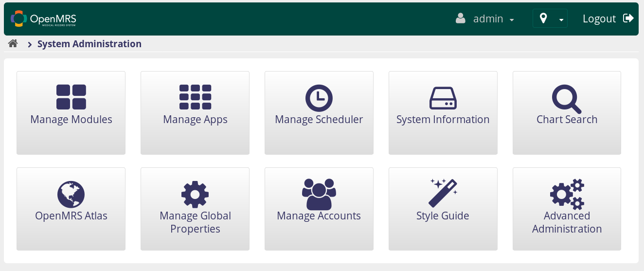Click the Manage Accounts label

[x=319, y=216]
